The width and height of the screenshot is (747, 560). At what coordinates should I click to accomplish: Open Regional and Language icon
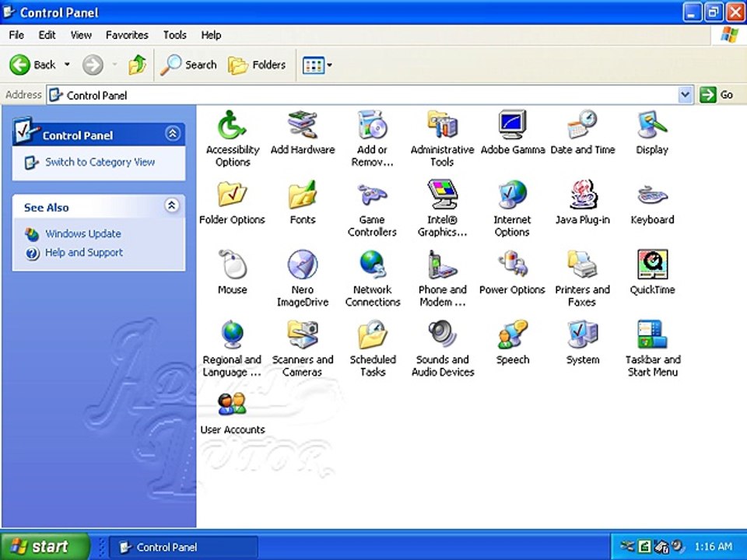pyautogui.click(x=232, y=335)
